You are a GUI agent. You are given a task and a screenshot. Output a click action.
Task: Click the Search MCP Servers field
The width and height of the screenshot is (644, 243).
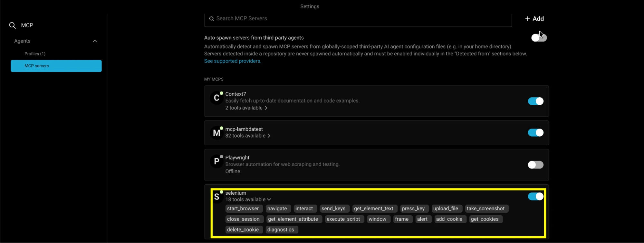(x=358, y=19)
